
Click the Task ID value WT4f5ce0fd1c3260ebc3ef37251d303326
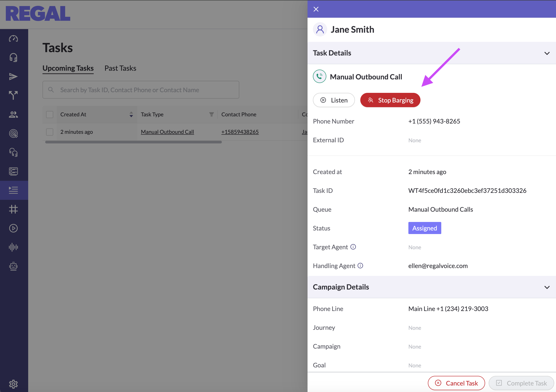point(467,190)
